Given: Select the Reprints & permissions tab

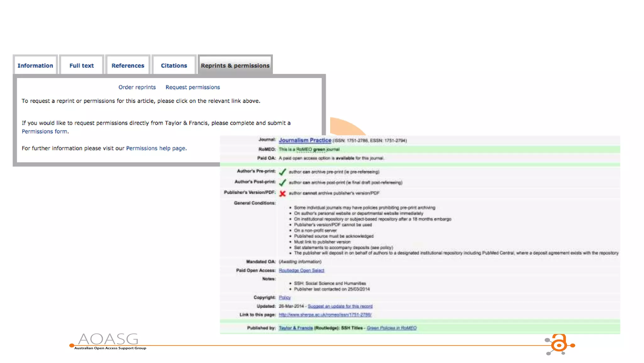Looking at the screenshot, I should 235,65.
